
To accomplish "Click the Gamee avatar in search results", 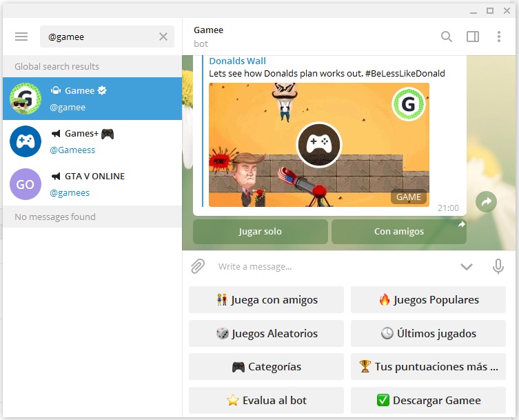I will [26, 99].
